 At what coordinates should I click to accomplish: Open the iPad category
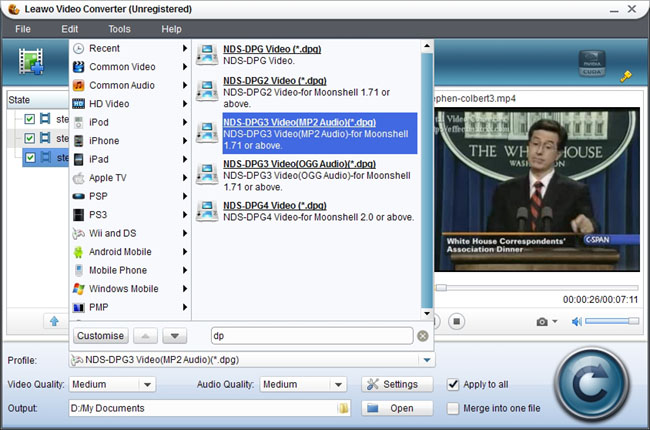click(x=130, y=159)
